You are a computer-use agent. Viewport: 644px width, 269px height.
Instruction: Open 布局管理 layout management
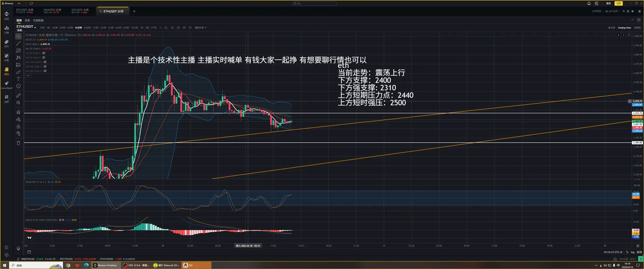tap(596, 11)
